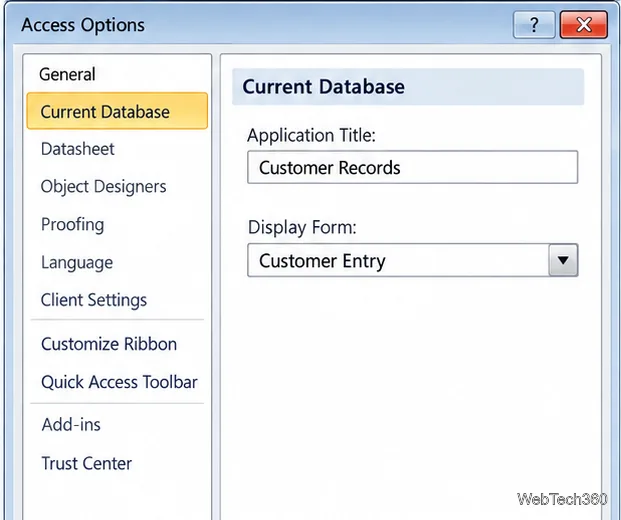Open the Trust Center page
The width and height of the screenshot is (621, 520).
[87, 463]
